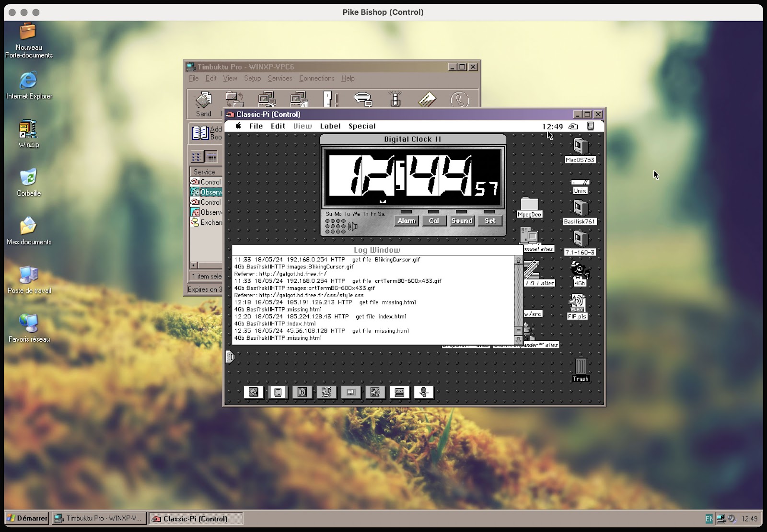Open the Special menu in Classic-Pi
The image size is (767, 532).
(x=362, y=126)
